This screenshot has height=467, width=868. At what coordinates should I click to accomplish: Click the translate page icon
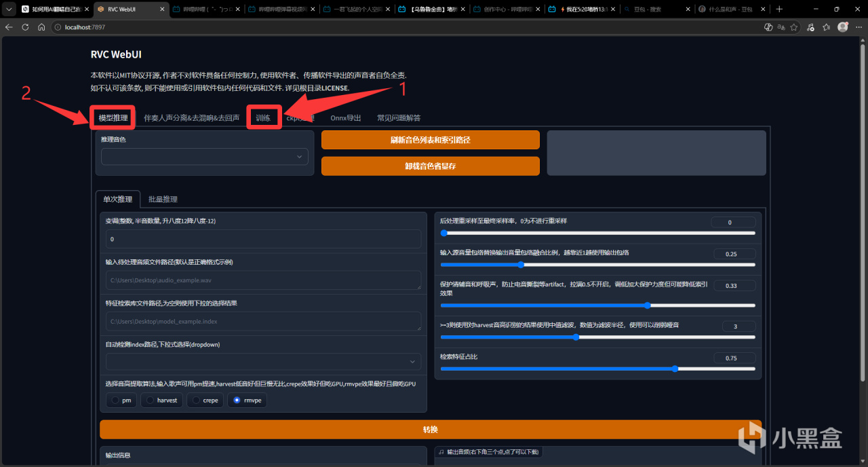coord(780,27)
